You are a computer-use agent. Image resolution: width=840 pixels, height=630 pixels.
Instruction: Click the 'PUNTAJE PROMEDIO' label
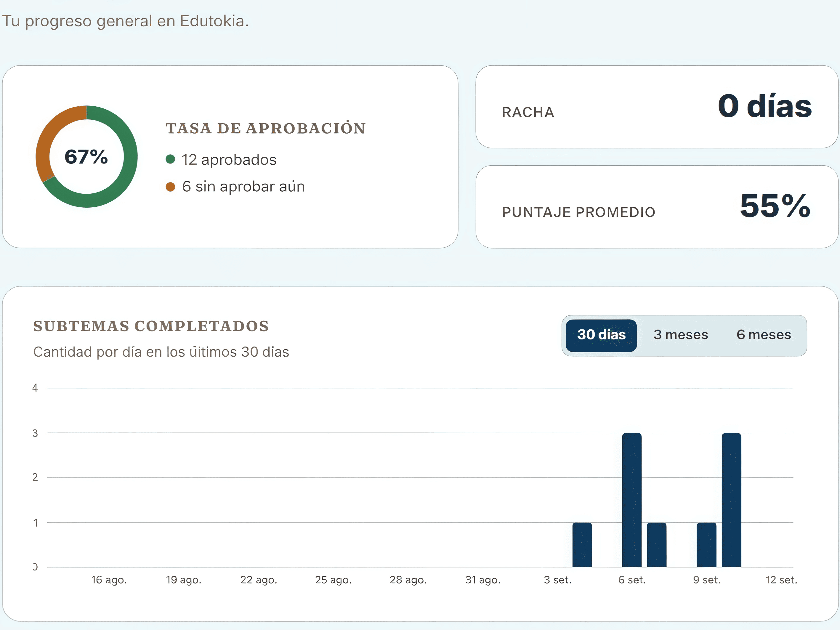click(578, 212)
